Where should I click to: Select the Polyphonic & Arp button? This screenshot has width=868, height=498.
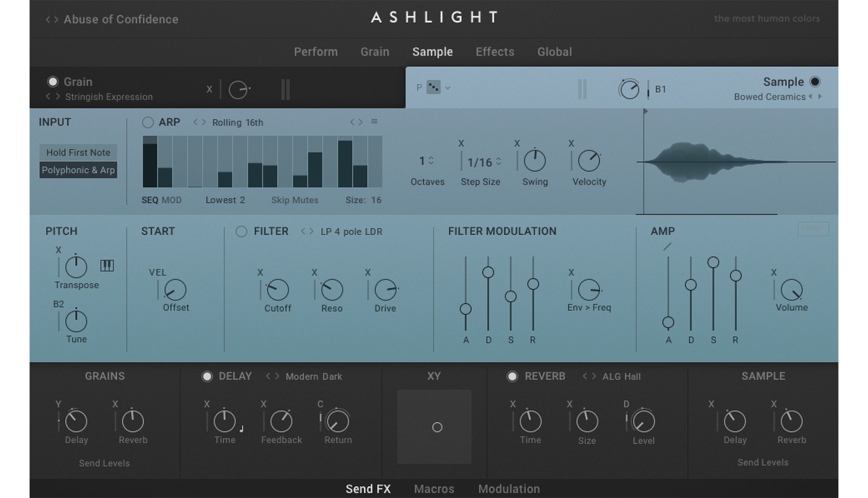click(78, 170)
